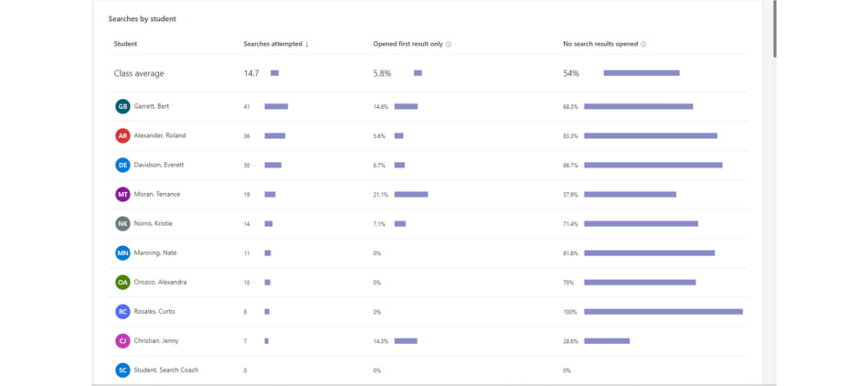868x386 pixels.
Task: Click the vertical page scrollbar thumb
Action: (774, 27)
